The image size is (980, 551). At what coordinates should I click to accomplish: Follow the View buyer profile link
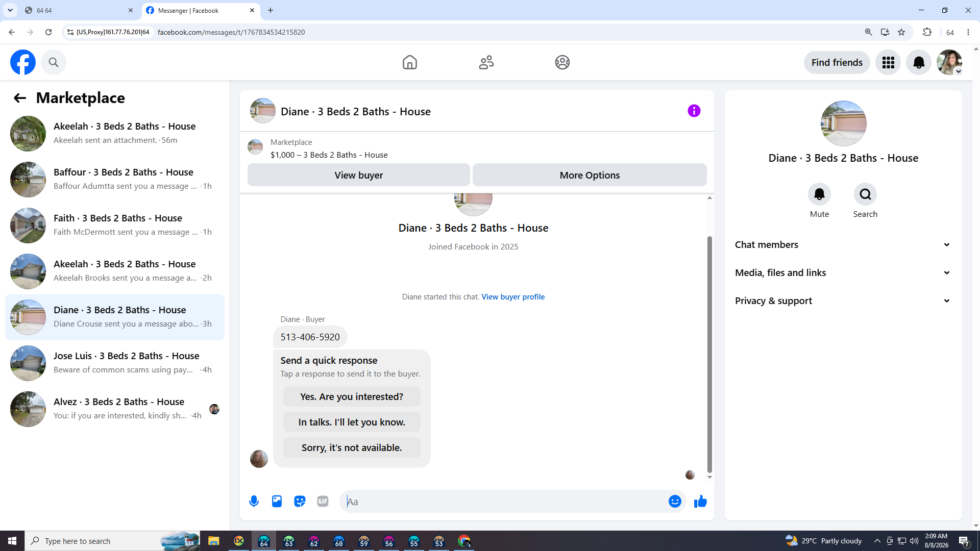(x=513, y=297)
